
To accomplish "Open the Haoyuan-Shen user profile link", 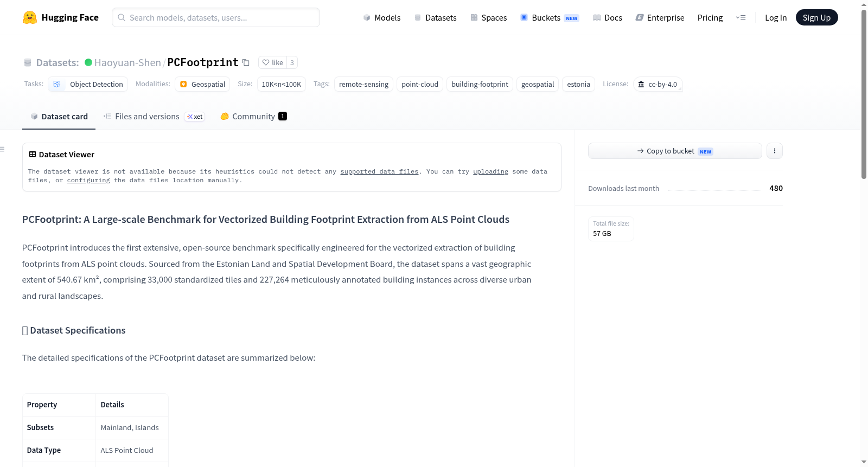I will pyautogui.click(x=127, y=62).
